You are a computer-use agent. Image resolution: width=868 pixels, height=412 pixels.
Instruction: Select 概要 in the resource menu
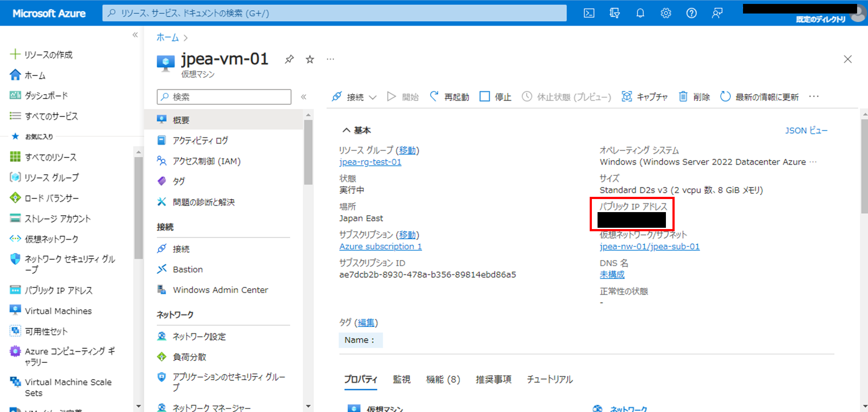click(x=224, y=120)
